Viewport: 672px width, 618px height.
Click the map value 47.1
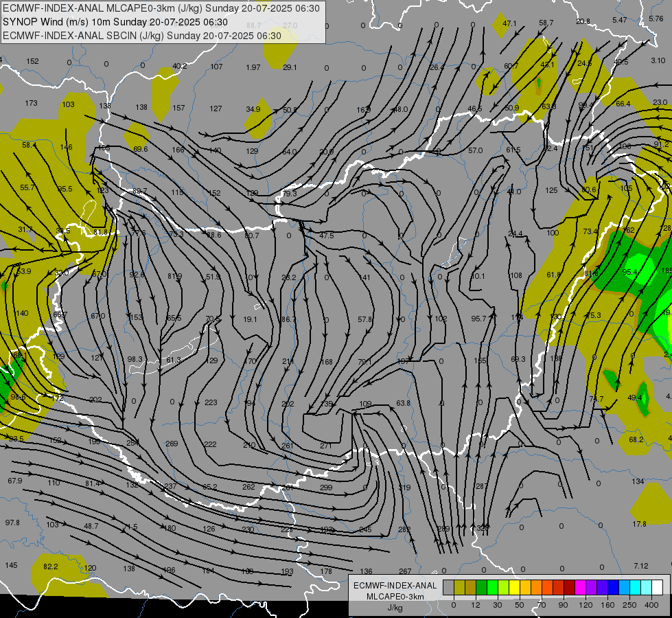[x=509, y=23]
